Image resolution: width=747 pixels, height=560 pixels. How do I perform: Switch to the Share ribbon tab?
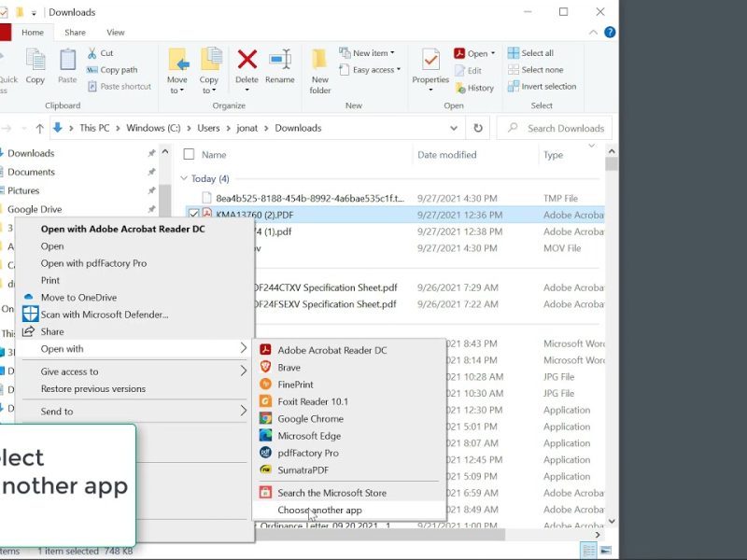[75, 33]
